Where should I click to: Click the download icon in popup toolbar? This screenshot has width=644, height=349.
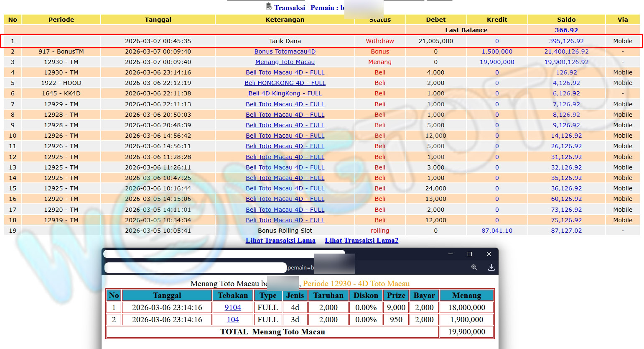(x=491, y=267)
